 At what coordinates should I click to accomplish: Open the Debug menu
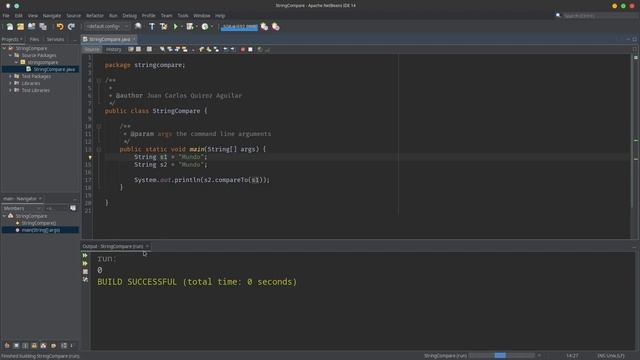coord(129,16)
